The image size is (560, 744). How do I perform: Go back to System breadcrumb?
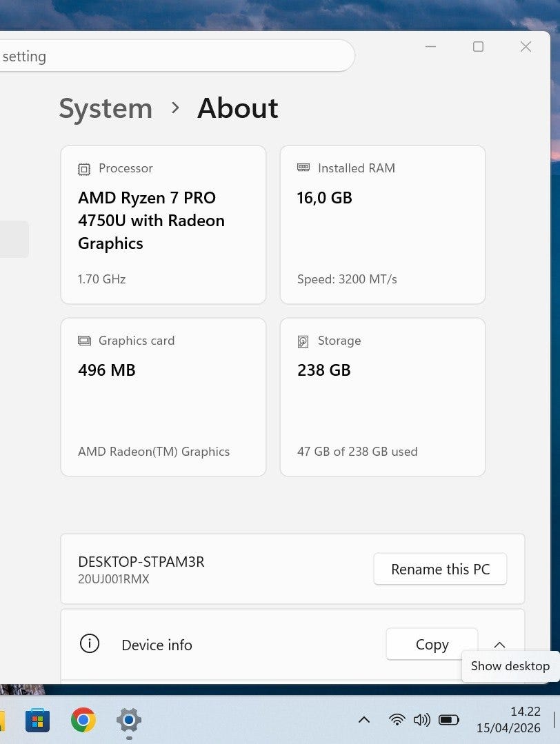pyautogui.click(x=106, y=108)
